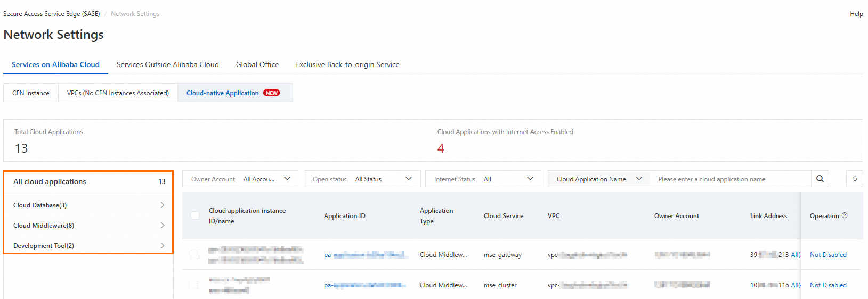Switch to Services Outside Alibaba Cloud tab
This screenshot has height=299, width=868.
[168, 64]
